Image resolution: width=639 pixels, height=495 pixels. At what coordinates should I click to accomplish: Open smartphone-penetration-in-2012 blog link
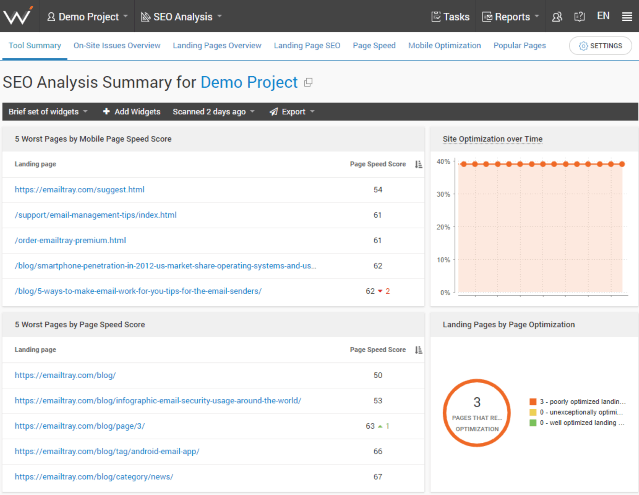(165, 266)
